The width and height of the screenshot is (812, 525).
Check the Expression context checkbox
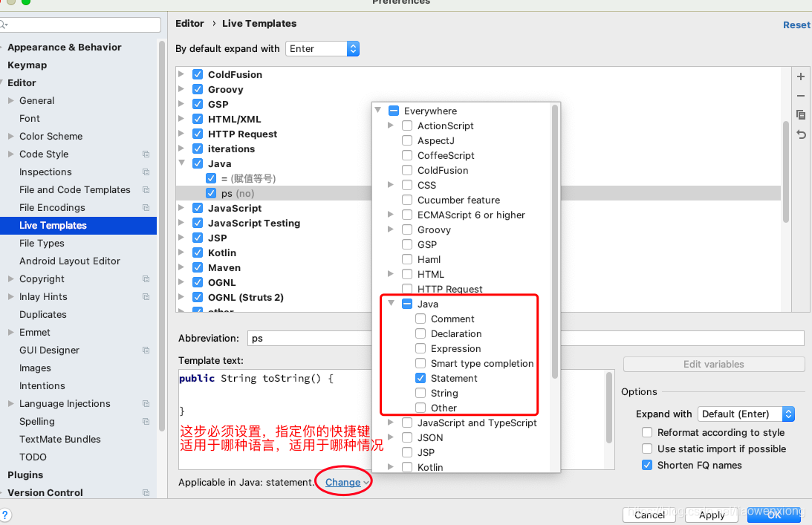(420, 348)
